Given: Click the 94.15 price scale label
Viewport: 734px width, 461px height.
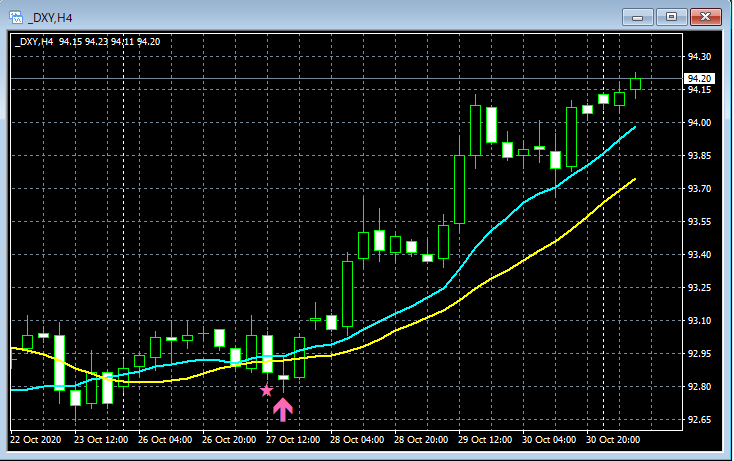Looking at the screenshot, I should [699, 90].
